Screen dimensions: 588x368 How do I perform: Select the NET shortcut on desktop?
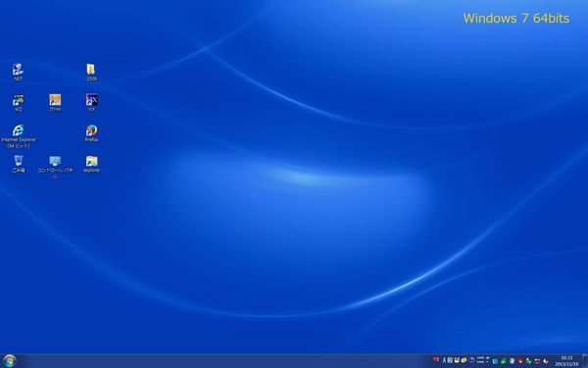click(x=18, y=72)
